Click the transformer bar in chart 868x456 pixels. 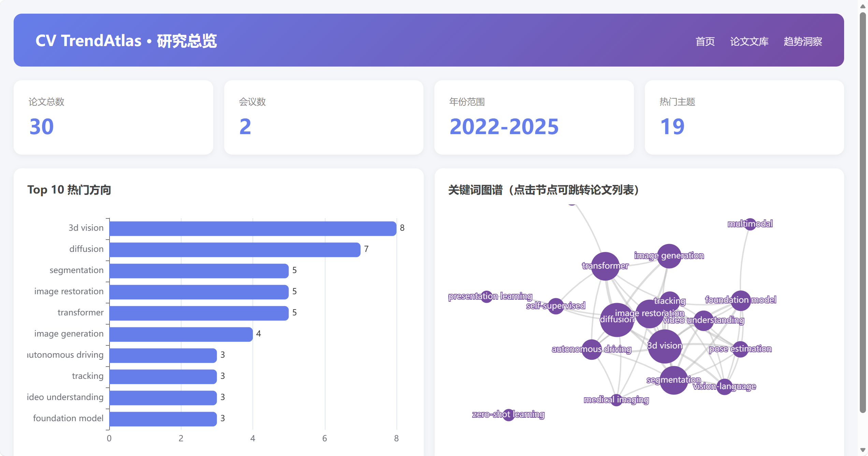pyautogui.click(x=199, y=313)
